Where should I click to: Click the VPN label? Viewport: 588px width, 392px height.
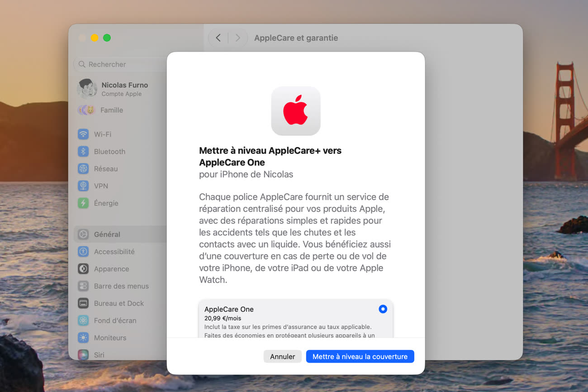tap(101, 186)
